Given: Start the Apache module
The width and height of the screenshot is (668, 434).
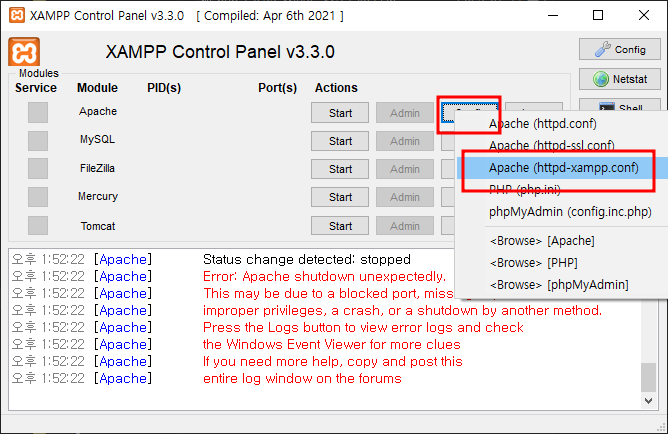Looking at the screenshot, I should tap(340, 113).
